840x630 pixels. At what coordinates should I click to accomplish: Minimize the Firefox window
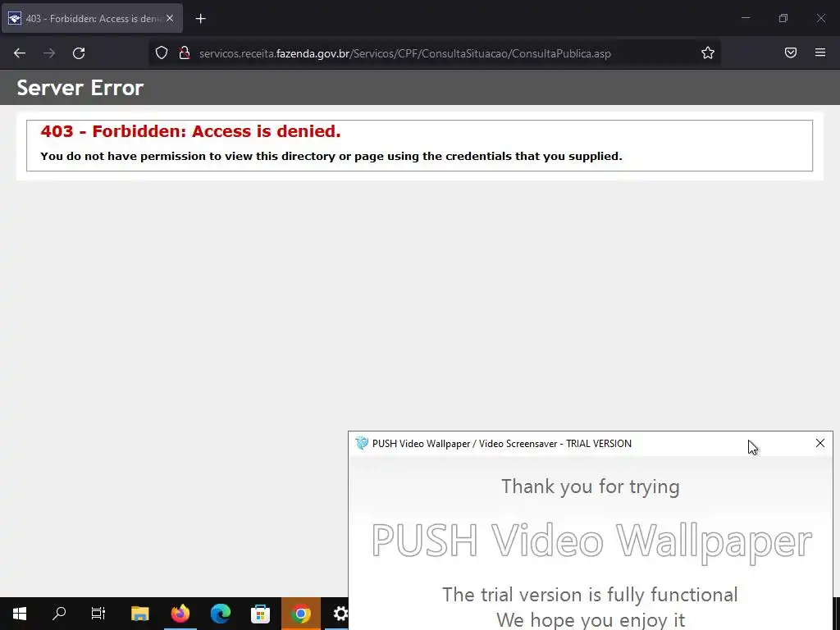point(745,18)
